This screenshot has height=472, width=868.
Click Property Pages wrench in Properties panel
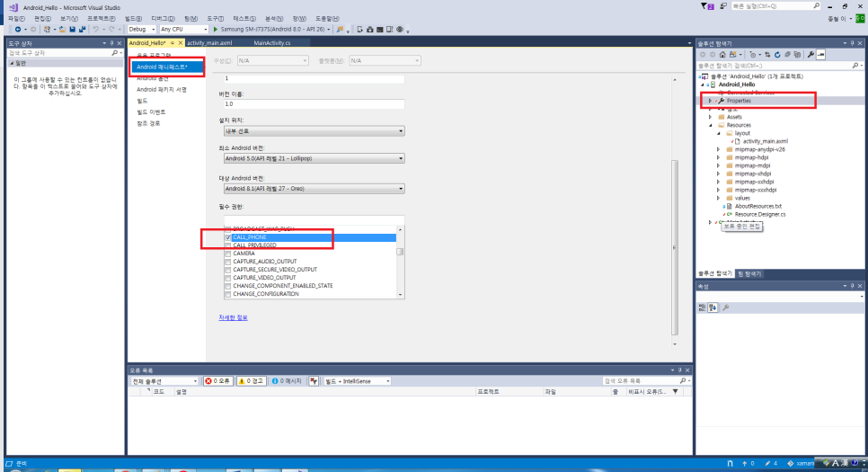point(726,307)
